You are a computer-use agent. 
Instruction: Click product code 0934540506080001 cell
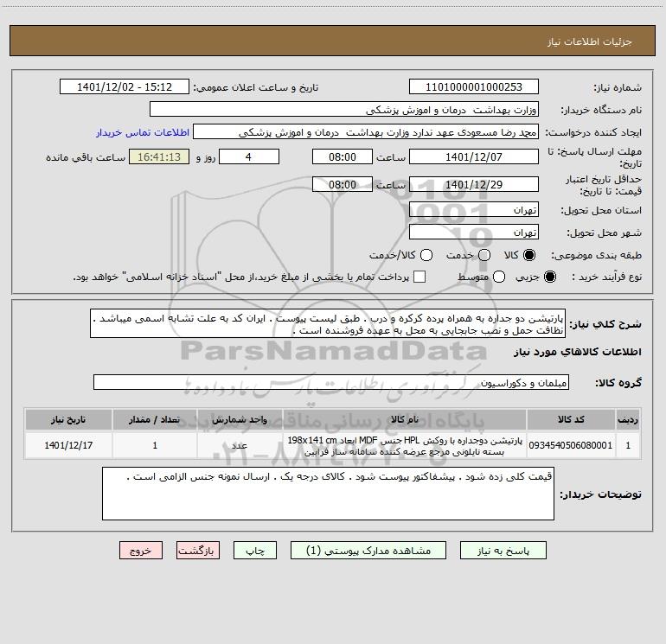coord(571,445)
